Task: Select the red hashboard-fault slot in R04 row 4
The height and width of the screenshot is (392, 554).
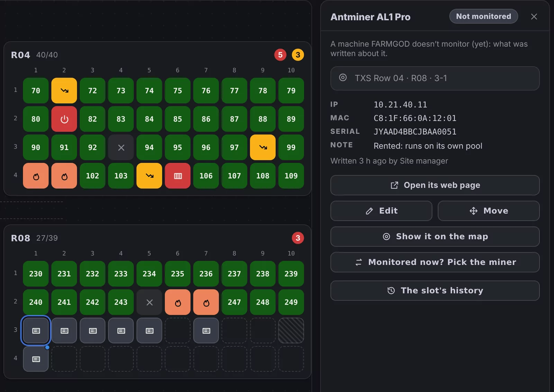Action: 178,176
